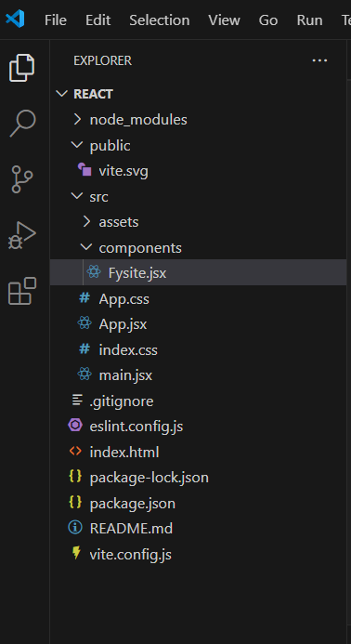Screen dimensions: 351x644
Task: Select the assets folder name
Action: 119,222
